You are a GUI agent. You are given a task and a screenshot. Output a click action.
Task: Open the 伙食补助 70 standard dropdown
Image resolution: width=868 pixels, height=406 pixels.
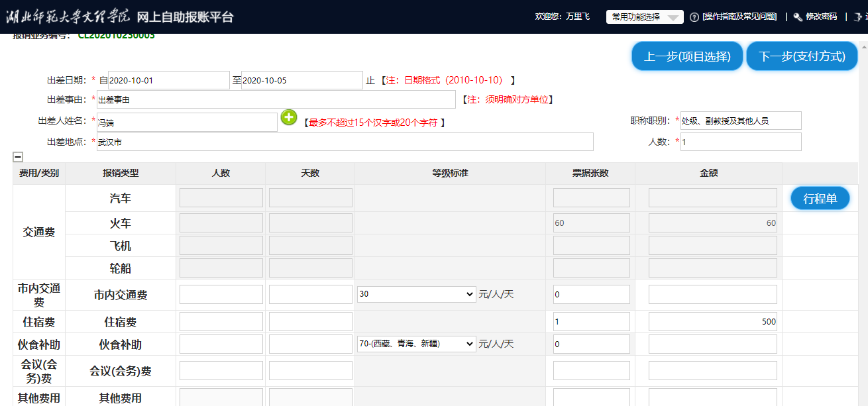coord(416,344)
